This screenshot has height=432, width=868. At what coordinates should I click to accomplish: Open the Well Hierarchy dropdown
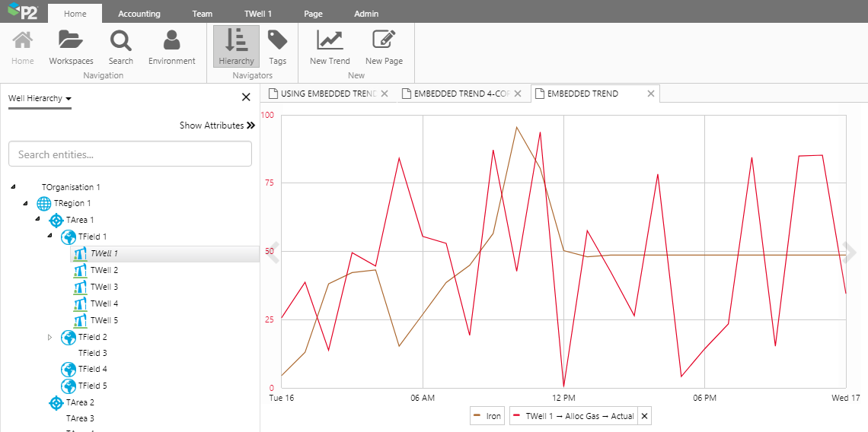[x=40, y=98]
